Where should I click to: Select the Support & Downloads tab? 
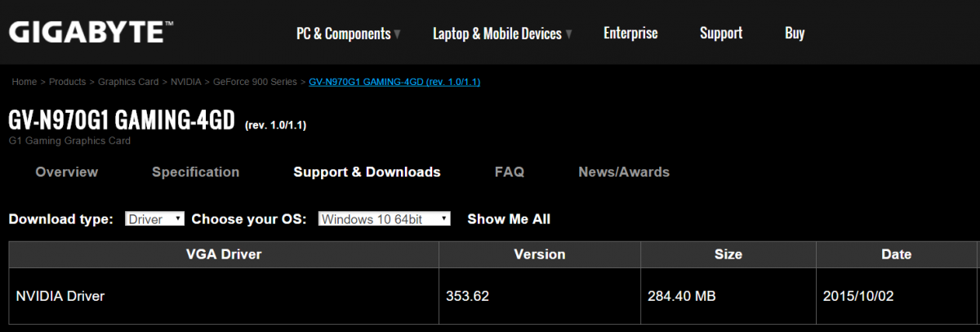367,172
